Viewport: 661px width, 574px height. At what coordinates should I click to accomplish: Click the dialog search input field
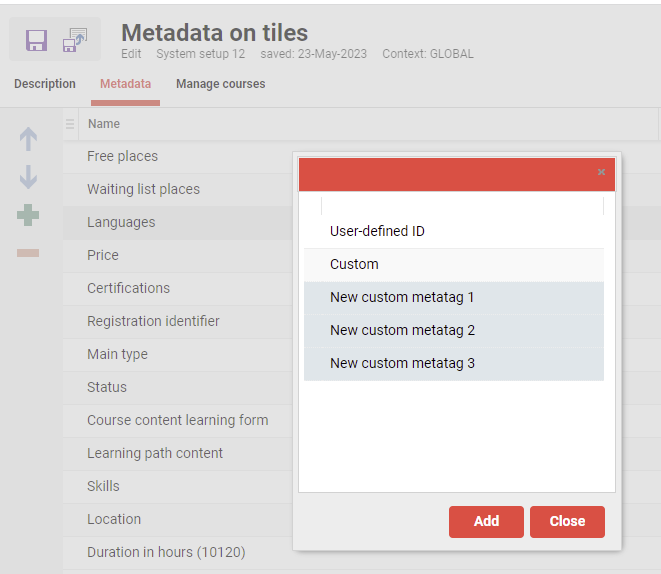click(462, 206)
